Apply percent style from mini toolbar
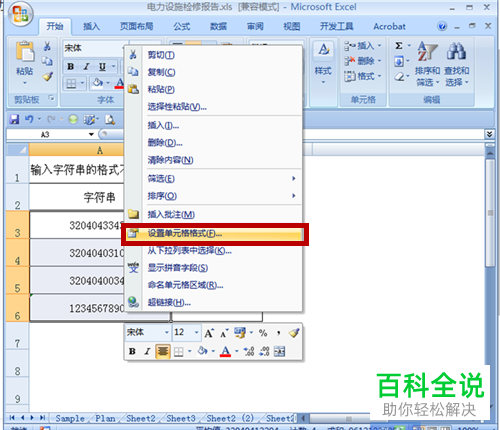The width and height of the screenshot is (500, 430). [x=263, y=333]
